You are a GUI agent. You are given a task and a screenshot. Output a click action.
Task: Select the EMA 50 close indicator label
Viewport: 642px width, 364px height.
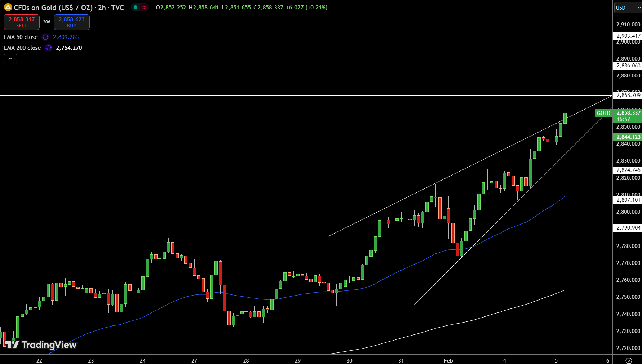21,37
